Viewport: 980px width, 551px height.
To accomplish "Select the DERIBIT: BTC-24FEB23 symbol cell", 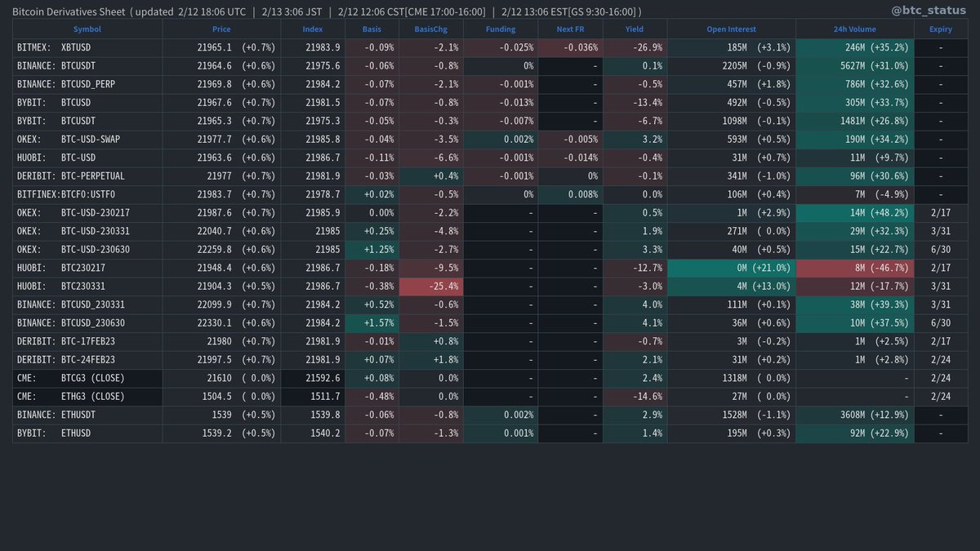I will click(x=87, y=360).
